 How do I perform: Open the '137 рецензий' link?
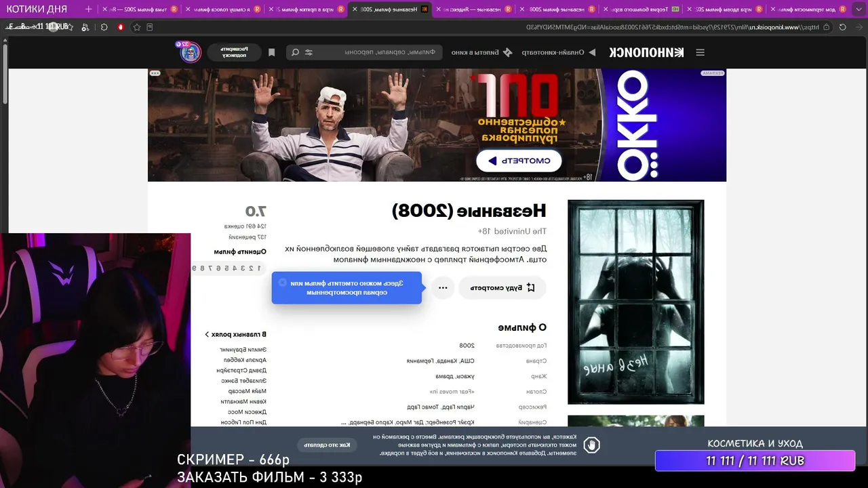pyautogui.click(x=248, y=237)
